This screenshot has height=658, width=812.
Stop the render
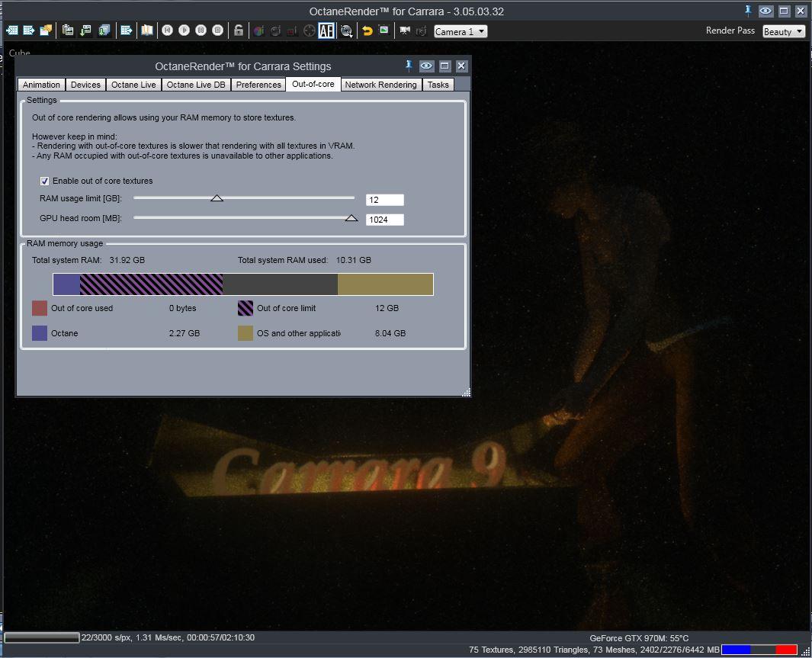[218, 30]
